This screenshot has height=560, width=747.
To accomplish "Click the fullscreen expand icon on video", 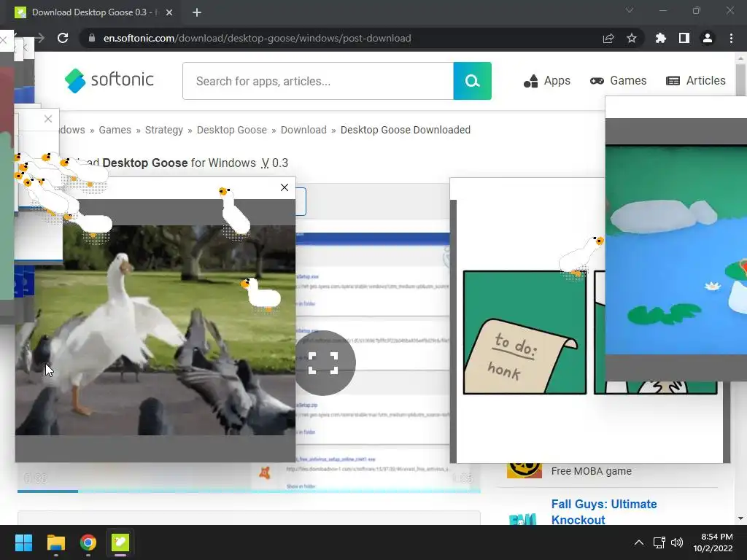I will tap(323, 363).
